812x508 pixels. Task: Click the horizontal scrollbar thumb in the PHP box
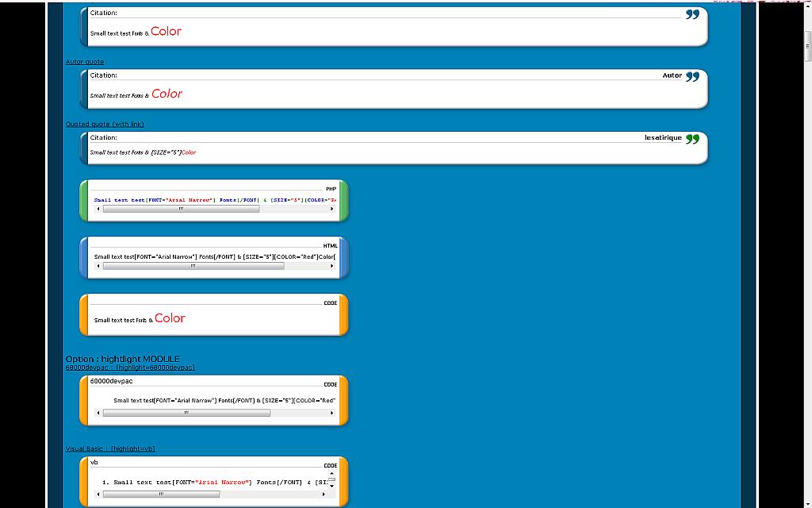click(181, 209)
